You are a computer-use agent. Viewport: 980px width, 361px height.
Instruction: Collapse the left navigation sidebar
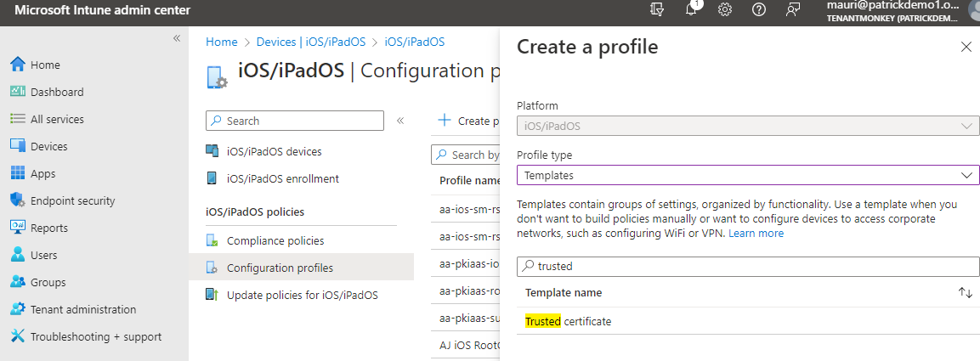coord(177,38)
